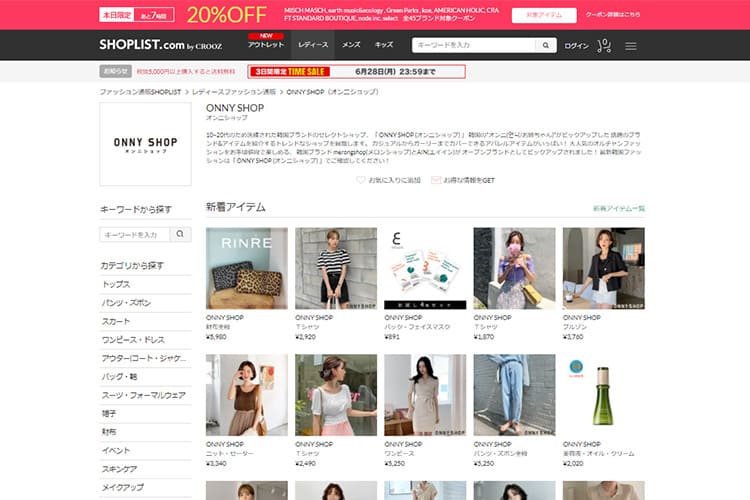Open the shopping cart icon

tap(604, 45)
